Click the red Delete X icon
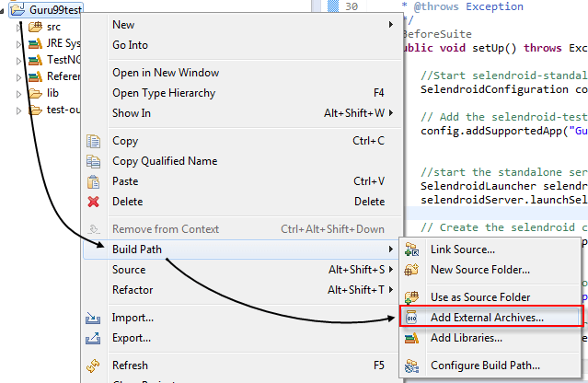Viewport: 588px width, 383px height. tap(93, 202)
